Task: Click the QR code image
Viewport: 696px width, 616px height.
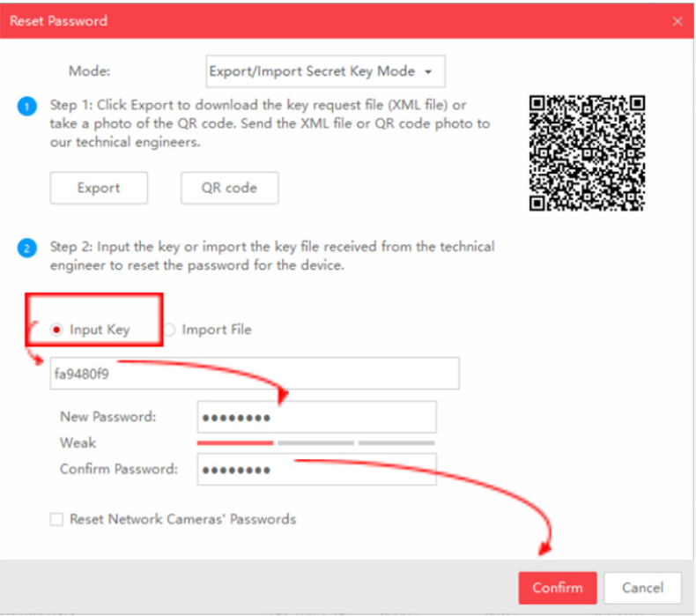Action: pos(587,152)
